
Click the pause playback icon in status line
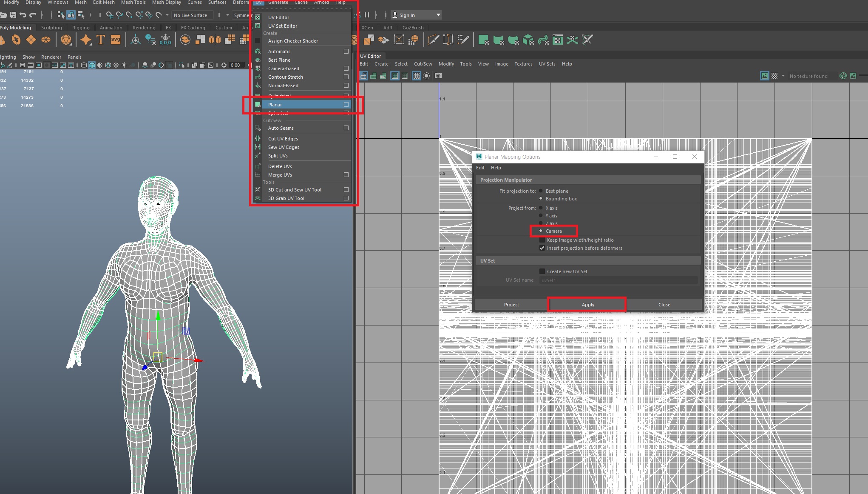pyautogui.click(x=367, y=15)
